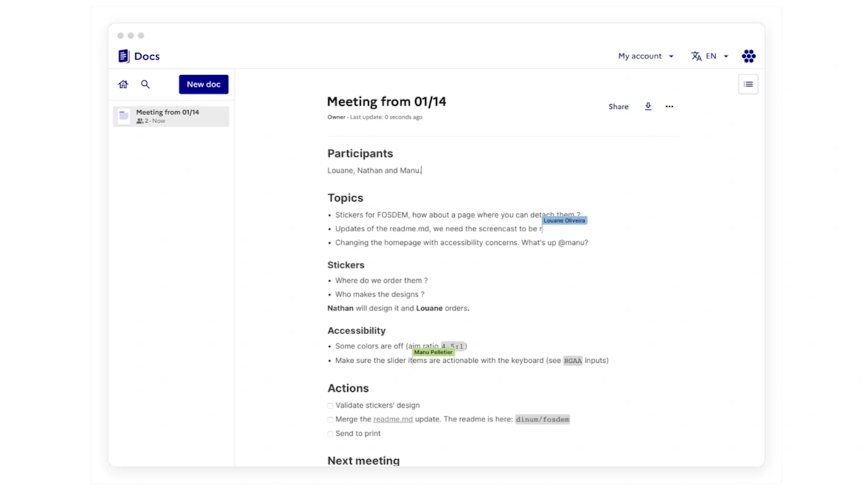
Task: Click the Share button
Action: [x=618, y=107]
